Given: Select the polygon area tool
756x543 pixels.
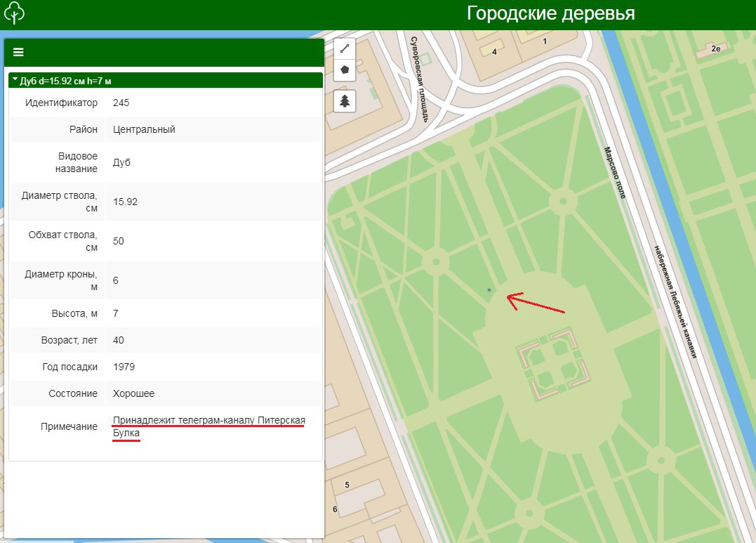Looking at the screenshot, I should pyautogui.click(x=345, y=70).
